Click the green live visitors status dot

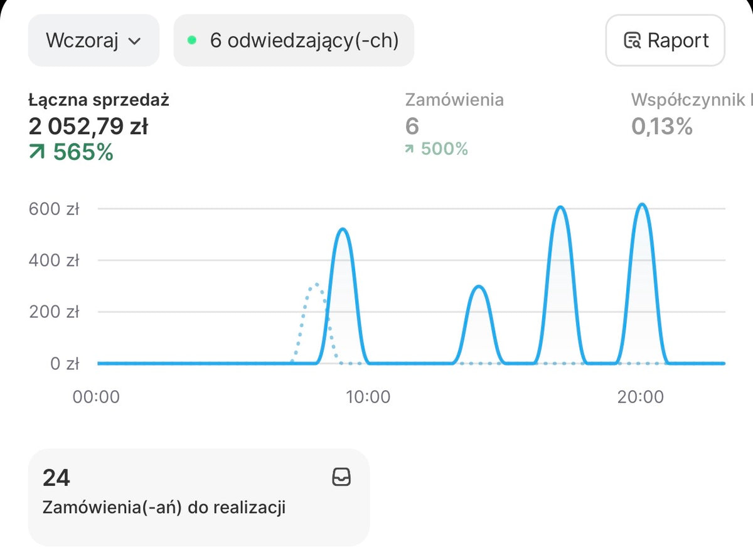pos(192,41)
